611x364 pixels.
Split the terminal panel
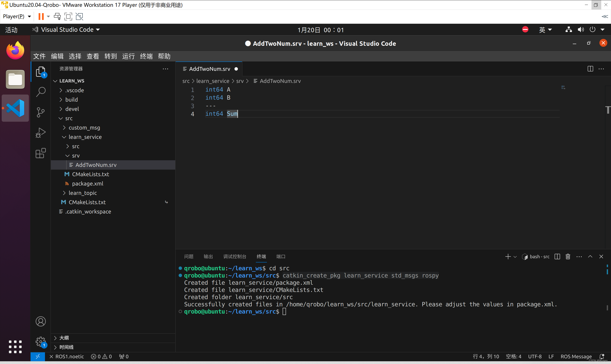tap(557, 257)
